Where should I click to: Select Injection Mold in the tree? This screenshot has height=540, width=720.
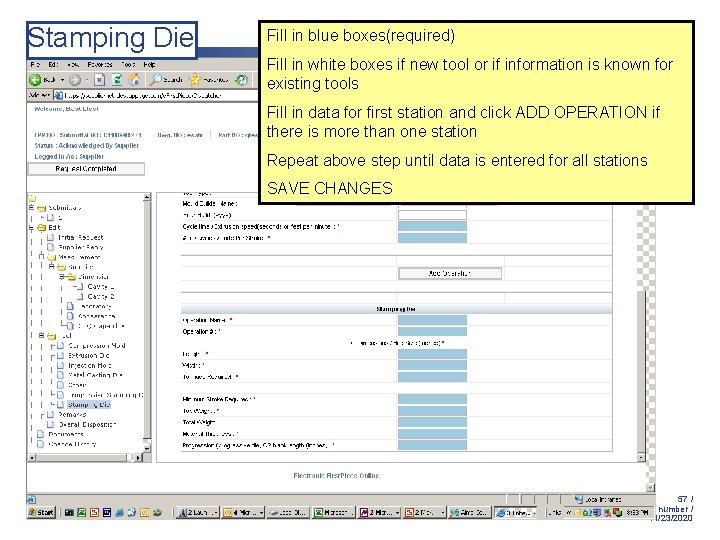(x=90, y=366)
